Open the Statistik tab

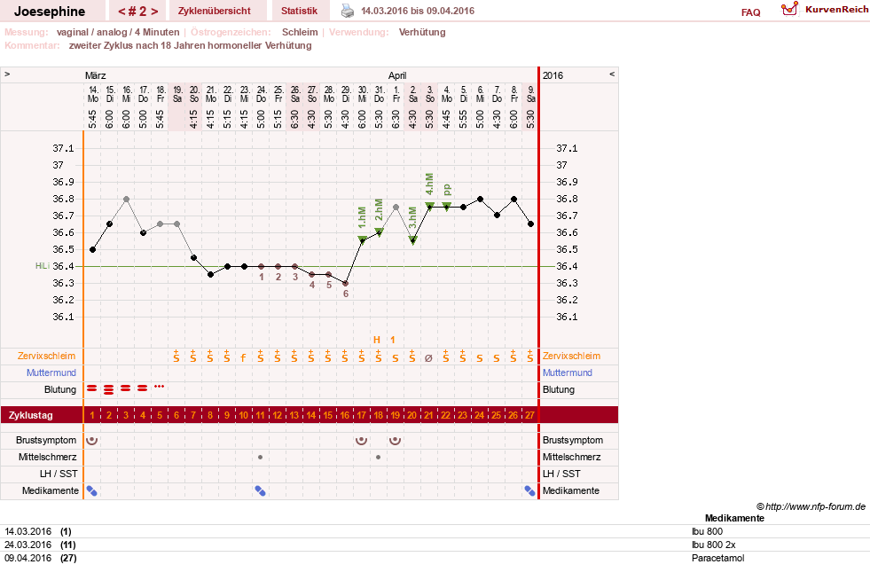[x=299, y=11]
